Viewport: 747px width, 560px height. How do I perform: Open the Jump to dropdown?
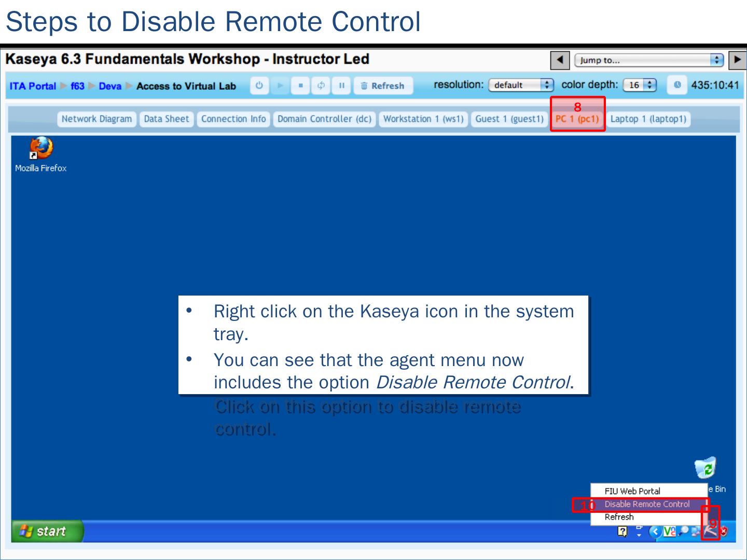point(648,60)
